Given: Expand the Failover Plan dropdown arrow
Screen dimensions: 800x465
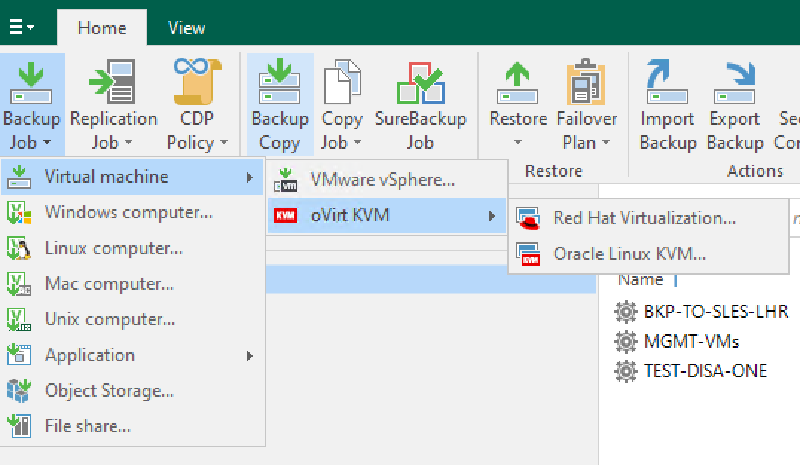Looking at the screenshot, I should coord(606,142).
